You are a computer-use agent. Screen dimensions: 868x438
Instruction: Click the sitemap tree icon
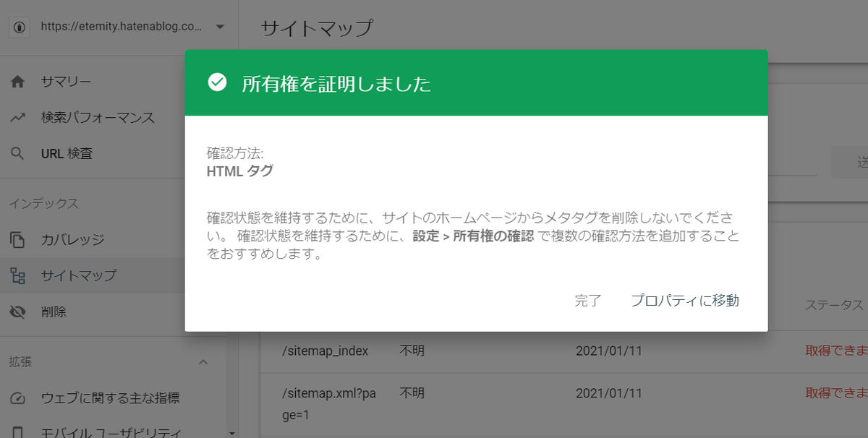coord(18,275)
